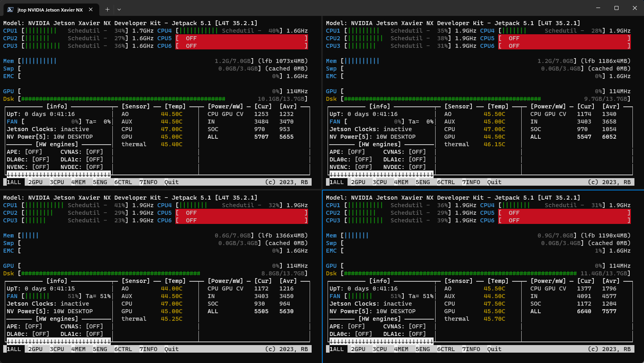The image size is (644, 363).
Task: Click the disk value "10.1GB/13.7GB"
Action: point(281,99)
